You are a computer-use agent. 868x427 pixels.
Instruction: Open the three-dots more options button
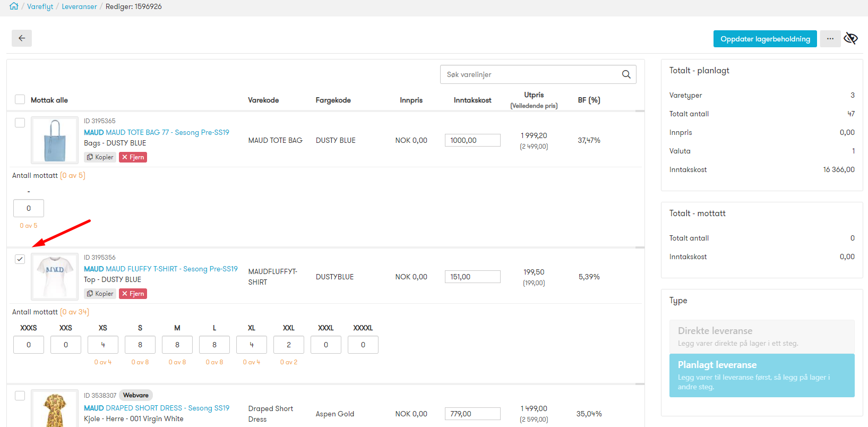click(x=830, y=39)
